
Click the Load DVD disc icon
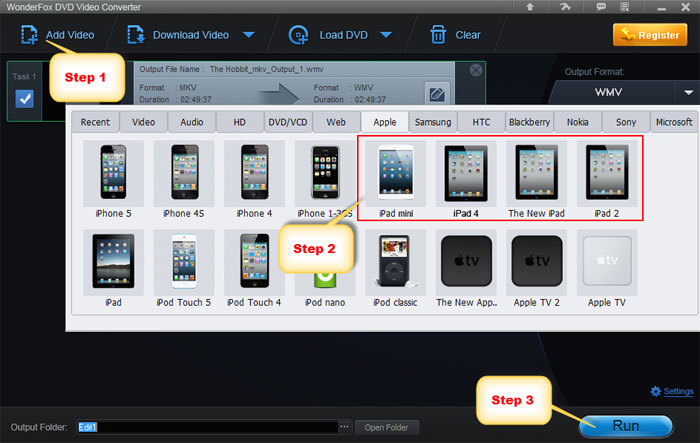(x=298, y=35)
